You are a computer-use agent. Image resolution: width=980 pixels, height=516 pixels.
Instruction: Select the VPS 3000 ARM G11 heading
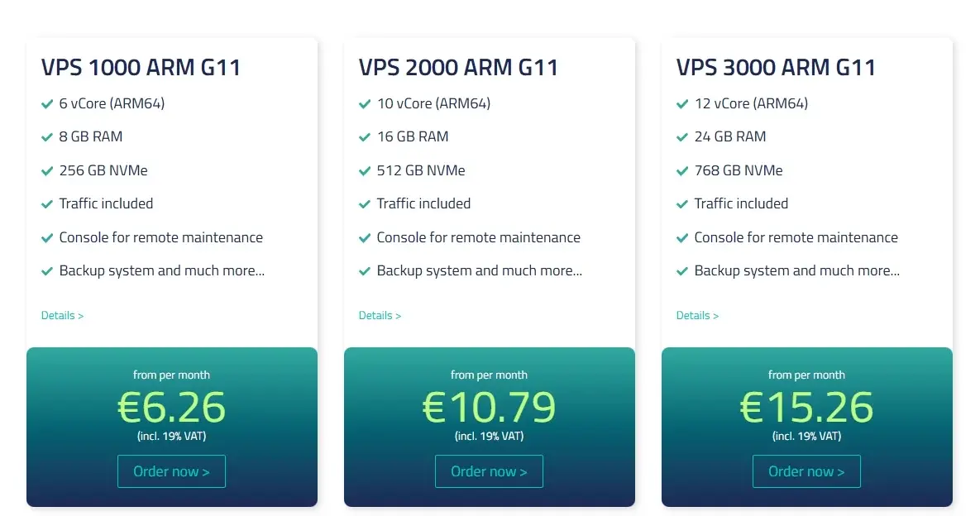pos(777,68)
